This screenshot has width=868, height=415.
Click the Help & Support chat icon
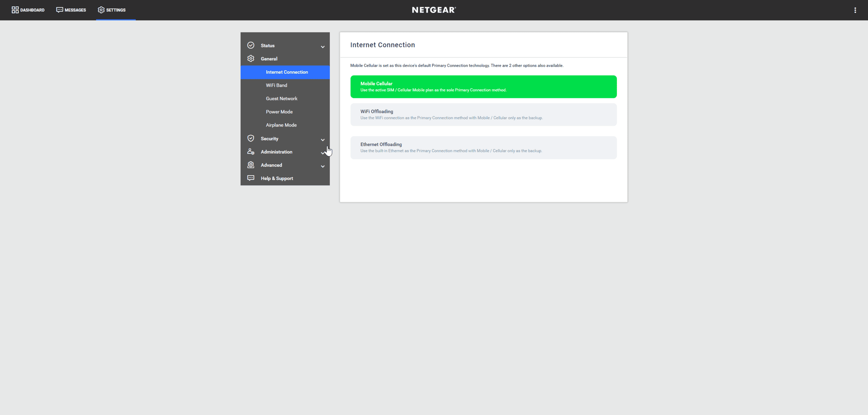pyautogui.click(x=251, y=178)
